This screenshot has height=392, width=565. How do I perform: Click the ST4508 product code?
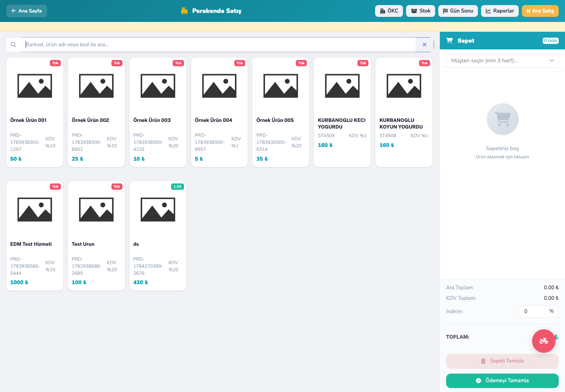(x=388, y=136)
